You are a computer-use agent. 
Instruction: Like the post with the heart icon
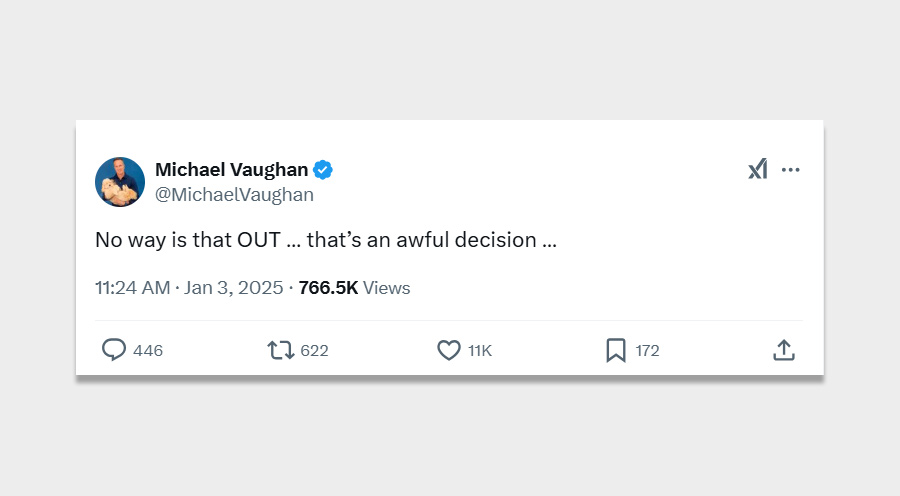pyautogui.click(x=449, y=350)
